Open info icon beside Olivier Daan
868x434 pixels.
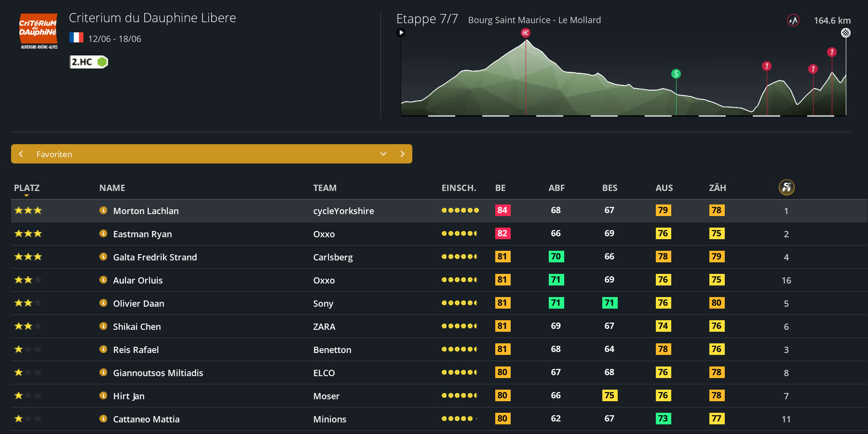[103, 303]
